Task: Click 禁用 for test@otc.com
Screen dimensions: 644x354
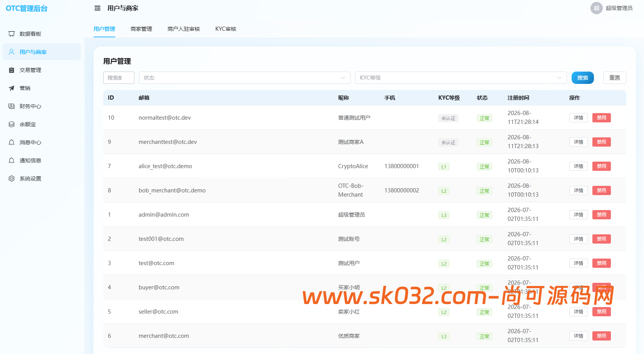Action: coord(602,263)
